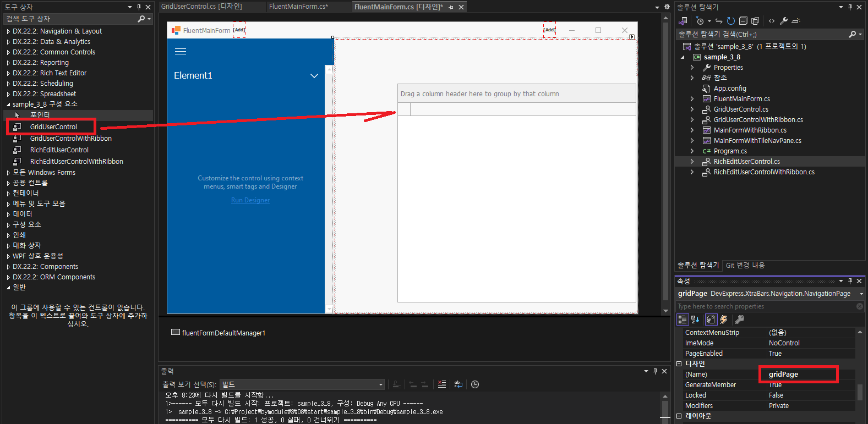Select App.config in Solution Explorer

coord(730,89)
